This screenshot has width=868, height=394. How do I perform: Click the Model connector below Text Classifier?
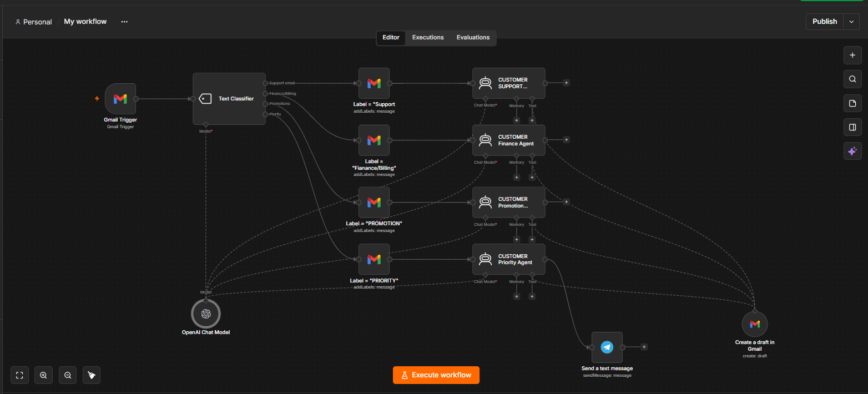pyautogui.click(x=206, y=125)
